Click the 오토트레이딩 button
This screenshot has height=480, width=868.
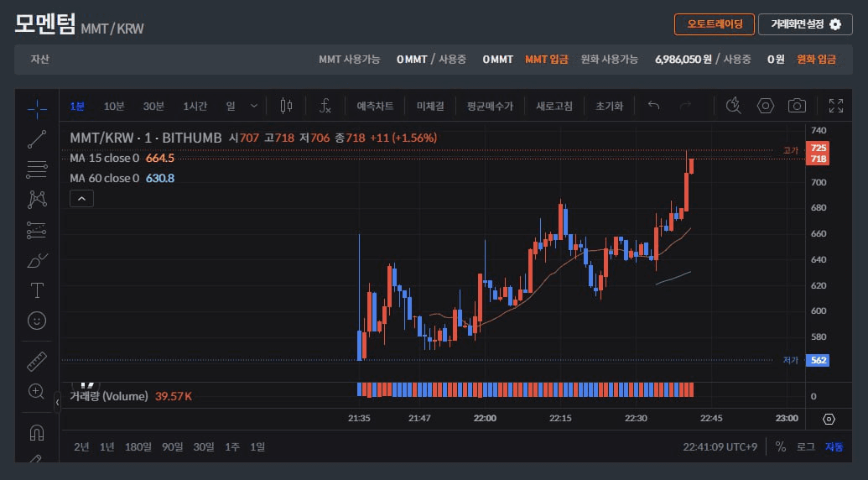point(714,24)
